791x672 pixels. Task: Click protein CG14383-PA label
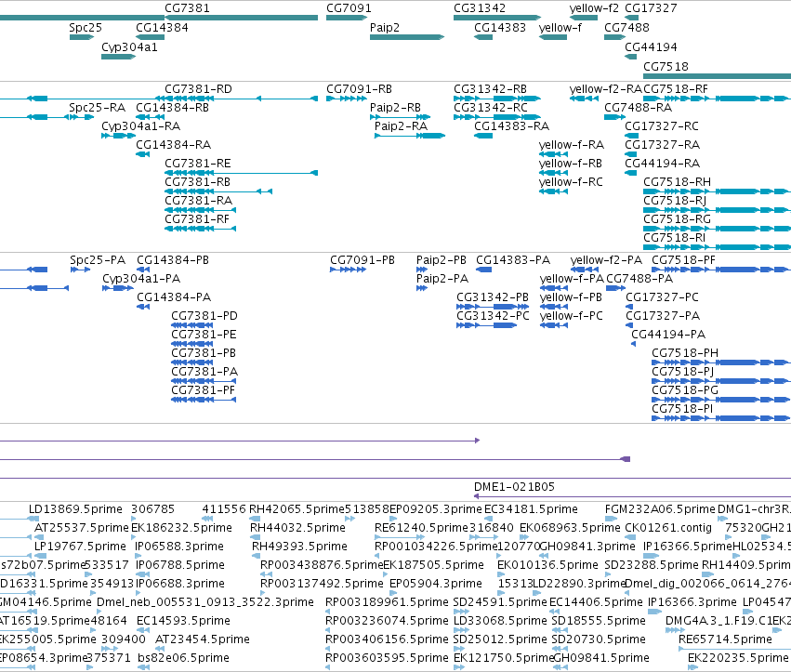pyautogui.click(x=513, y=260)
